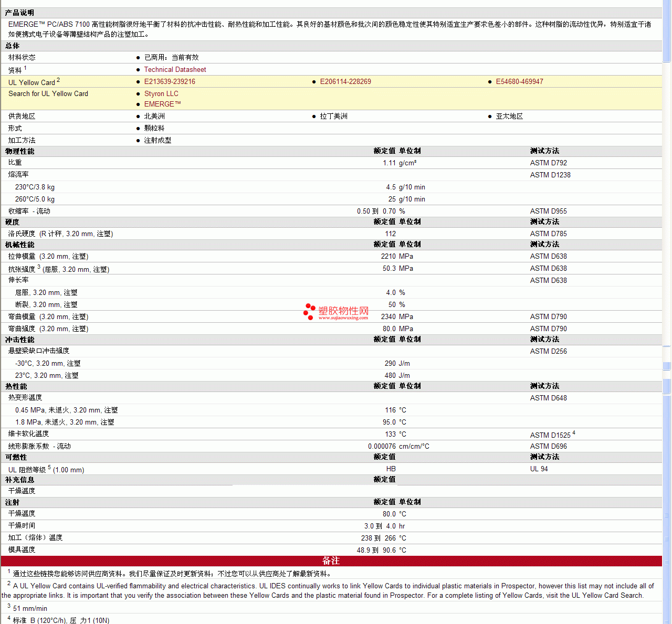672x624 pixels.
Task: Click the 230°C/3.8 kg melt flow row
Action: (331, 187)
